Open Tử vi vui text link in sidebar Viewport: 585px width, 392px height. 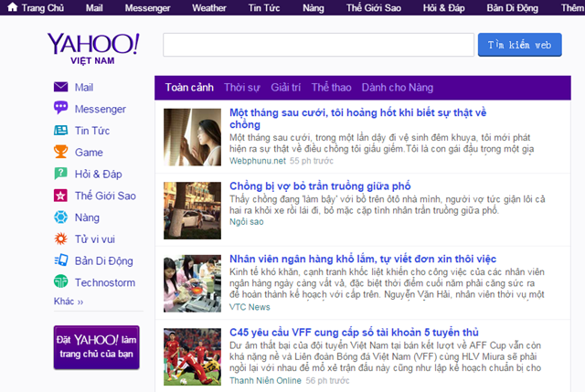click(95, 238)
